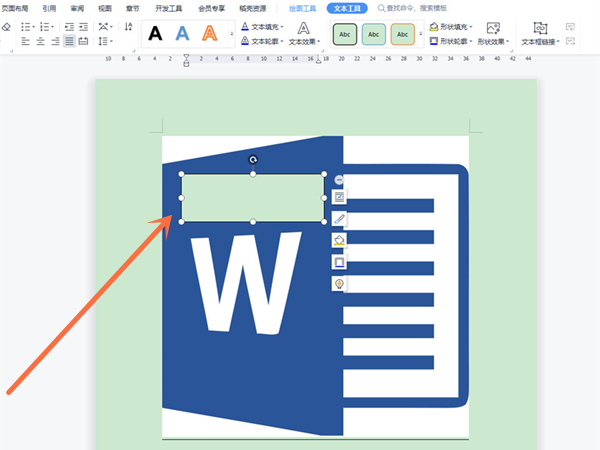Open 会员专享 tab
This screenshot has width=600, height=450.
point(212,8)
